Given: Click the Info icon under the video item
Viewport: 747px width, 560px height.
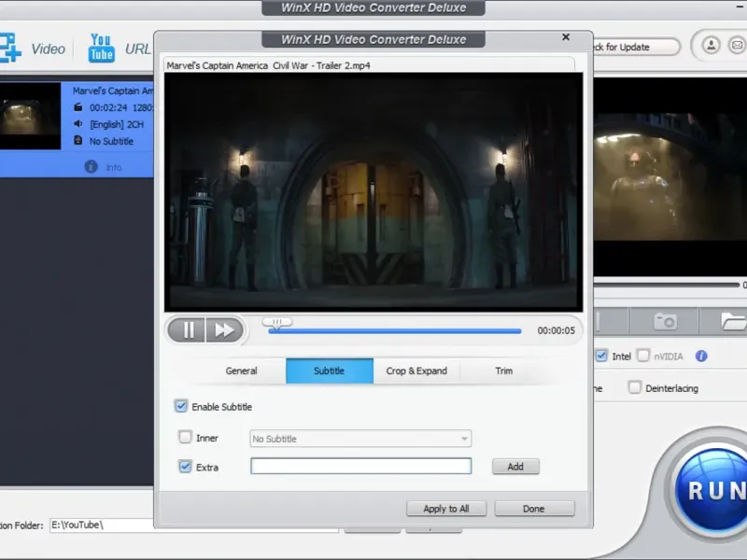Looking at the screenshot, I should (91, 167).
